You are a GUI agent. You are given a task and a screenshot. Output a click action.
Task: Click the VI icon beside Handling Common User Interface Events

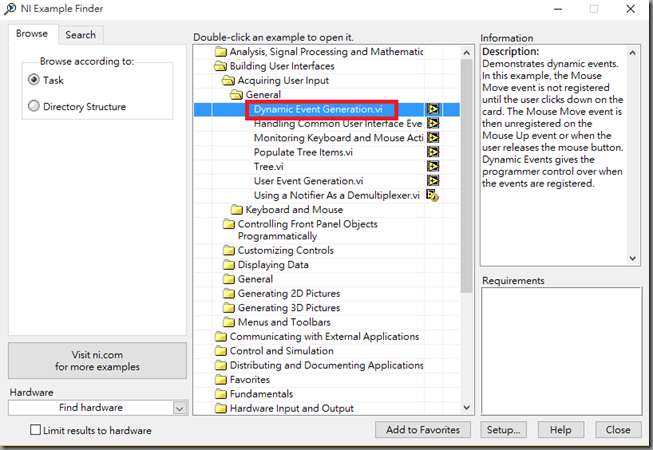433,123
